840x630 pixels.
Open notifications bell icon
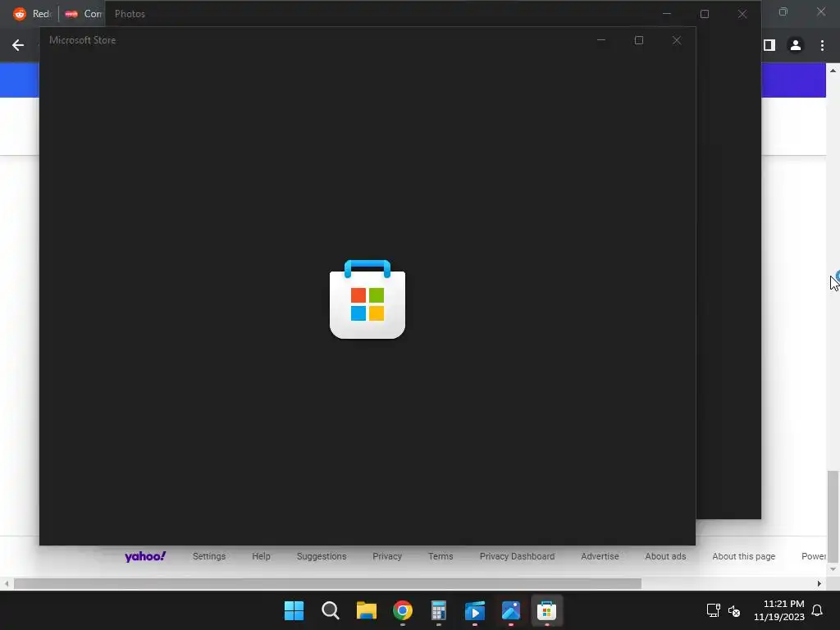[x=817, y=610]
